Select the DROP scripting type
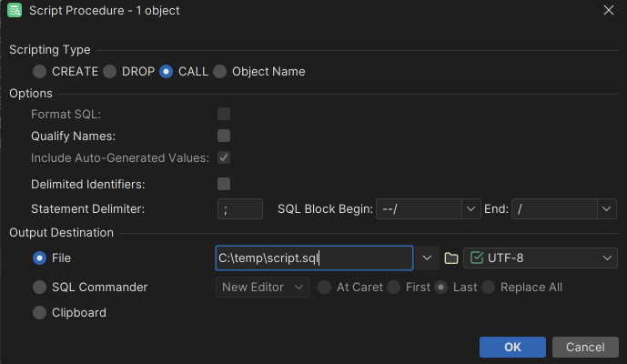The image size is (627, 364). [x=110, y=71]
